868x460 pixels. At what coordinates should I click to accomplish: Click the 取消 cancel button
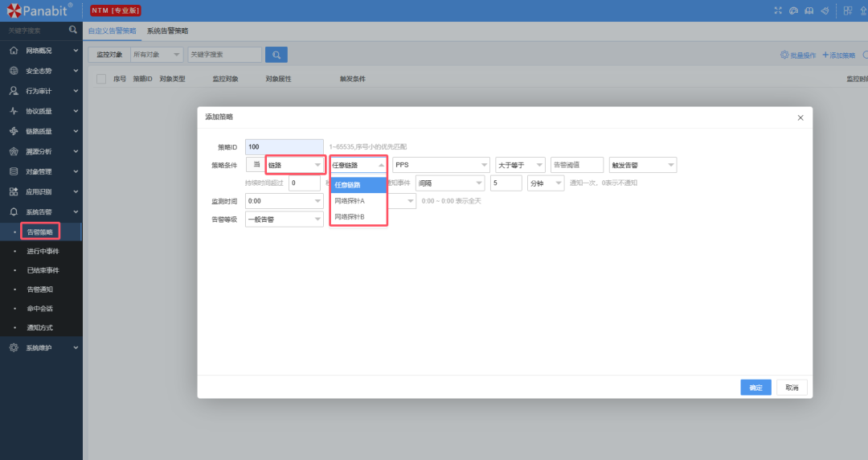point(792,388)
